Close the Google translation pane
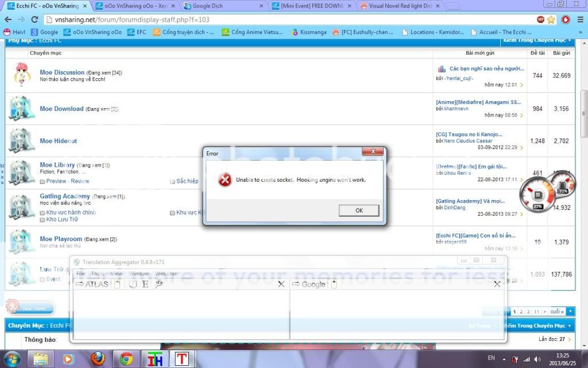The image size is (588, 368). pos(497,284)
